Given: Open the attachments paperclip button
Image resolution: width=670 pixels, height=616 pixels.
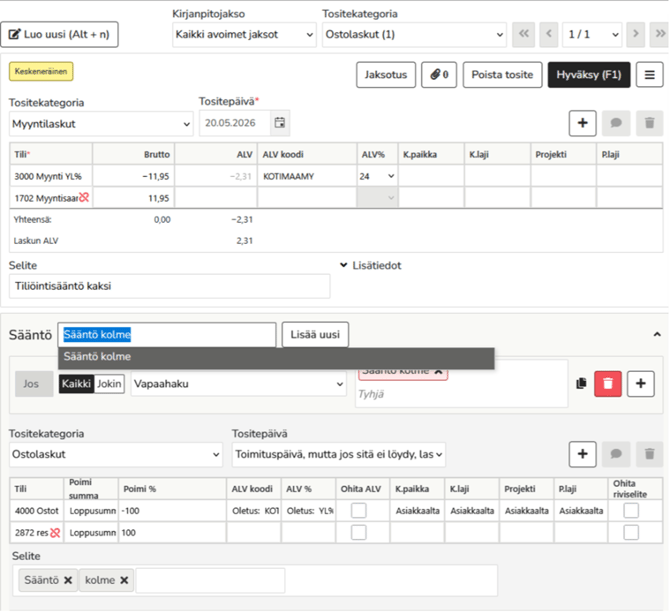Looking at the screenshot, I should [x=438, y=75].
